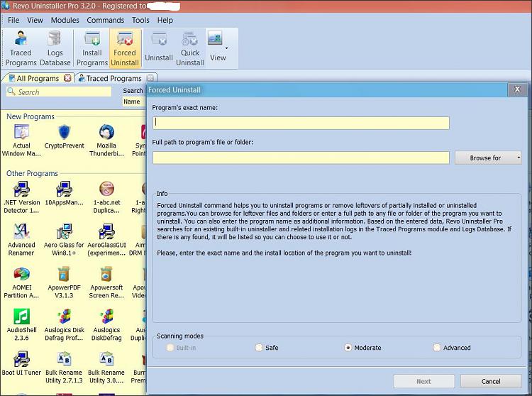Open the File menu
Viewport: 532px width, 396px height.
[x=13, y=20]
